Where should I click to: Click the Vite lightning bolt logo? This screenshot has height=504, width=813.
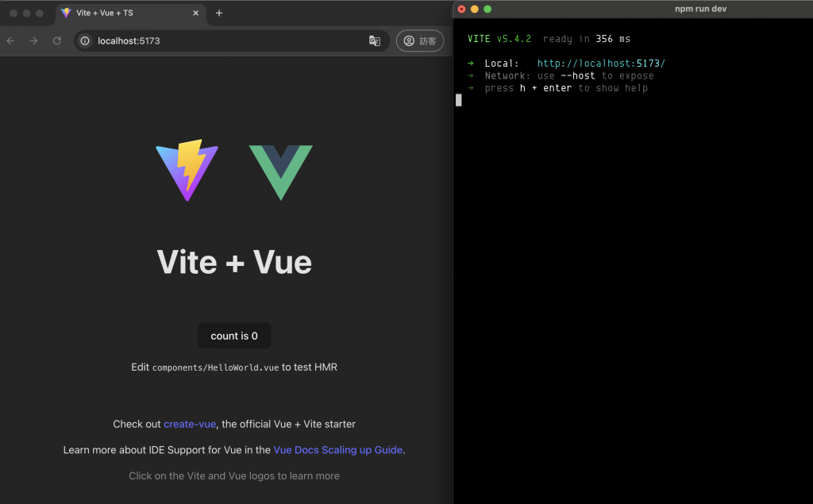pos(187,170)
